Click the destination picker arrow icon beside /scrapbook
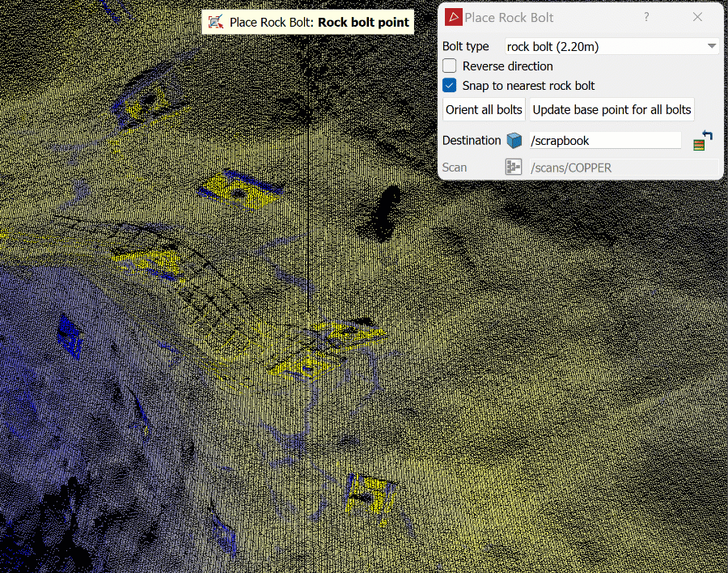Image resolution: width=728 pixels, height=573 pixels. (703, 141)
